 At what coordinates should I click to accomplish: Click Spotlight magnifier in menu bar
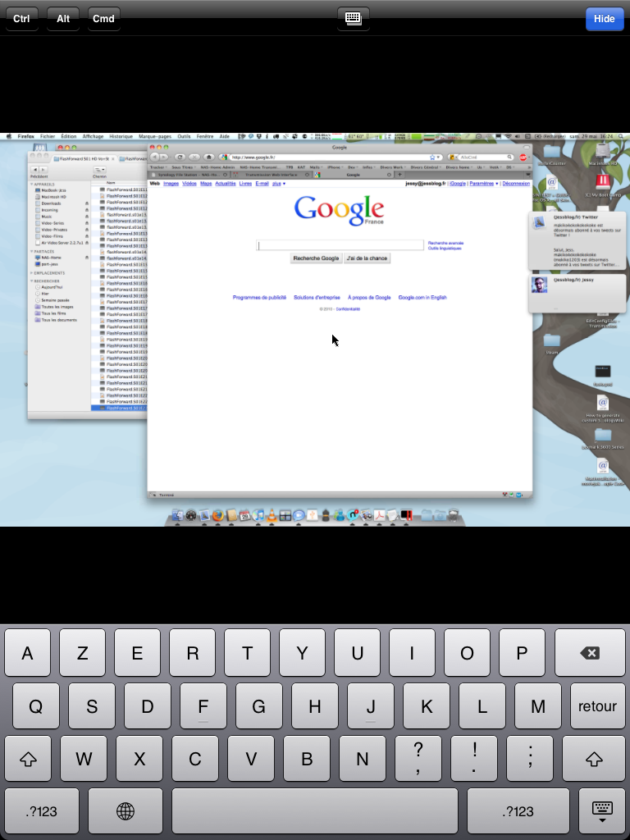621,137
